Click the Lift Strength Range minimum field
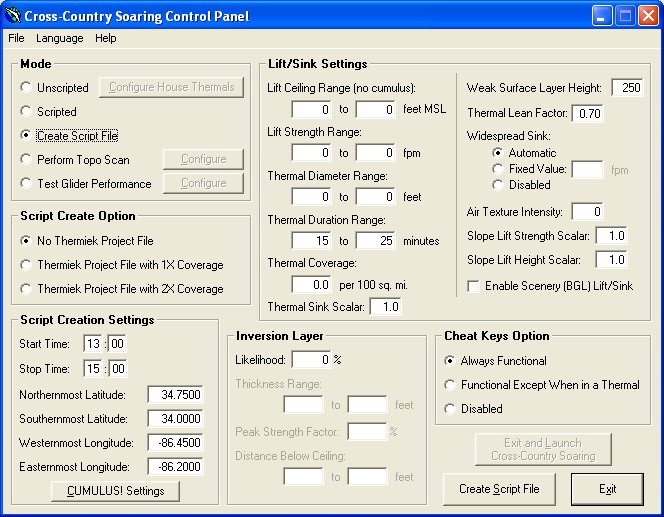 311,152
